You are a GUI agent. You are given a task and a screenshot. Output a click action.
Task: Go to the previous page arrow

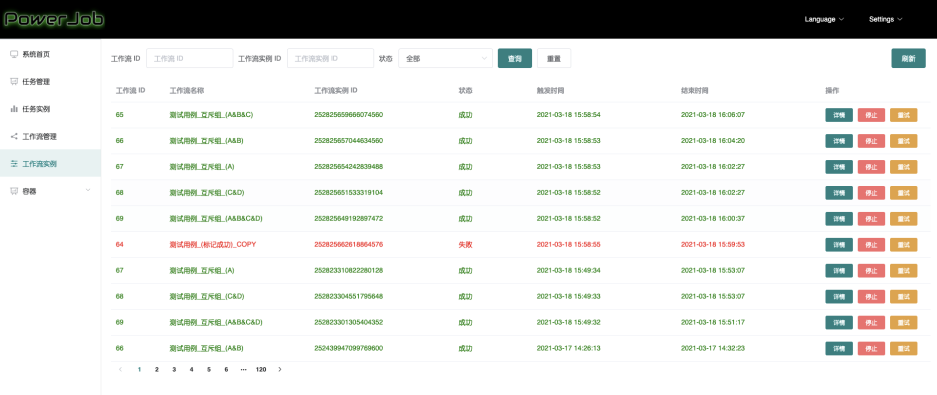pos(121,370)
